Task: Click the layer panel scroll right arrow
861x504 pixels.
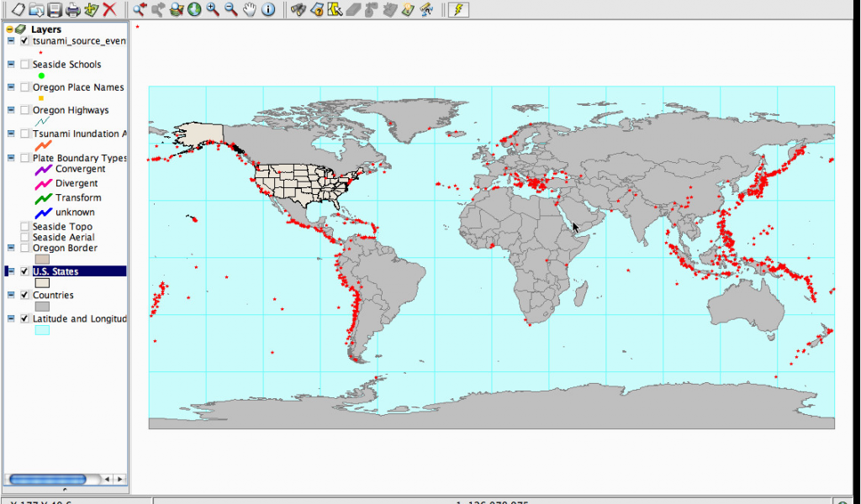Action: [119, 480]
